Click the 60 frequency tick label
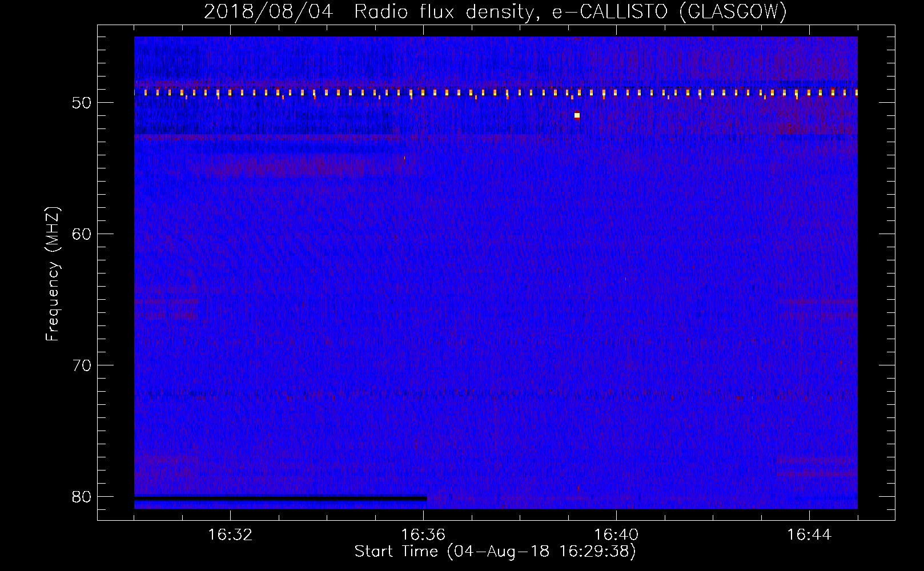 click(x=82, y=234)
